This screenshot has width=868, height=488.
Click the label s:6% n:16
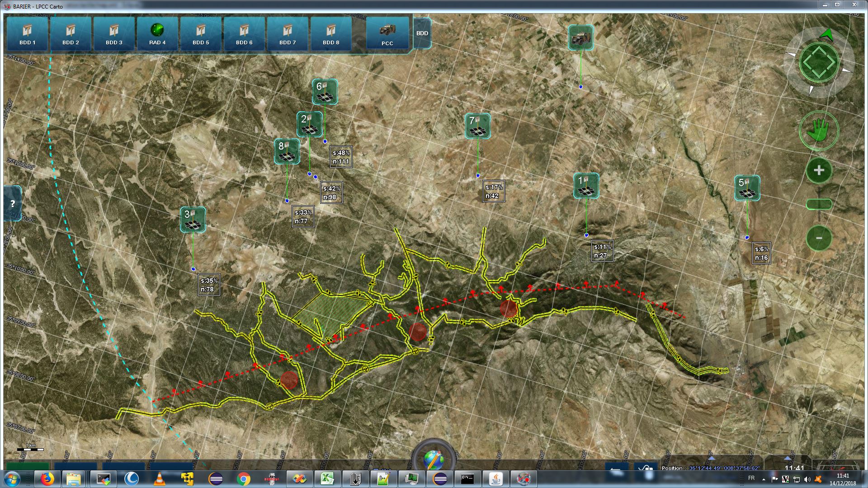761,253
